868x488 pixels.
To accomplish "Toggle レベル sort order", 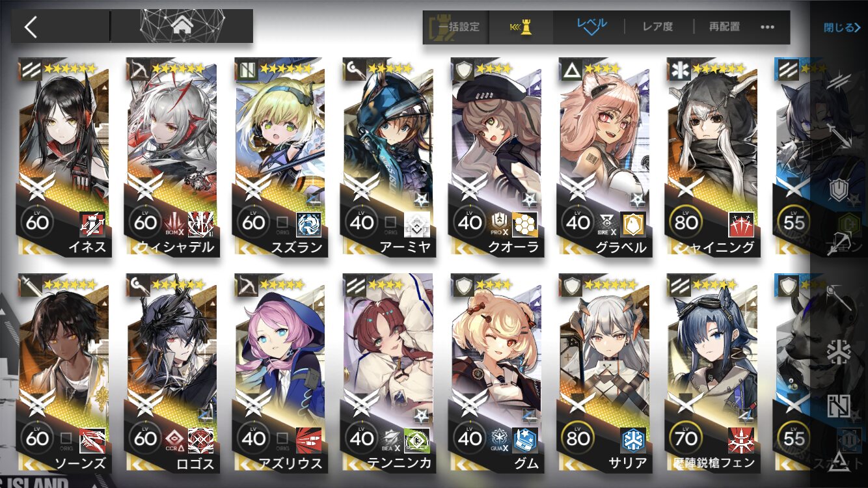I will pos(591,27).
